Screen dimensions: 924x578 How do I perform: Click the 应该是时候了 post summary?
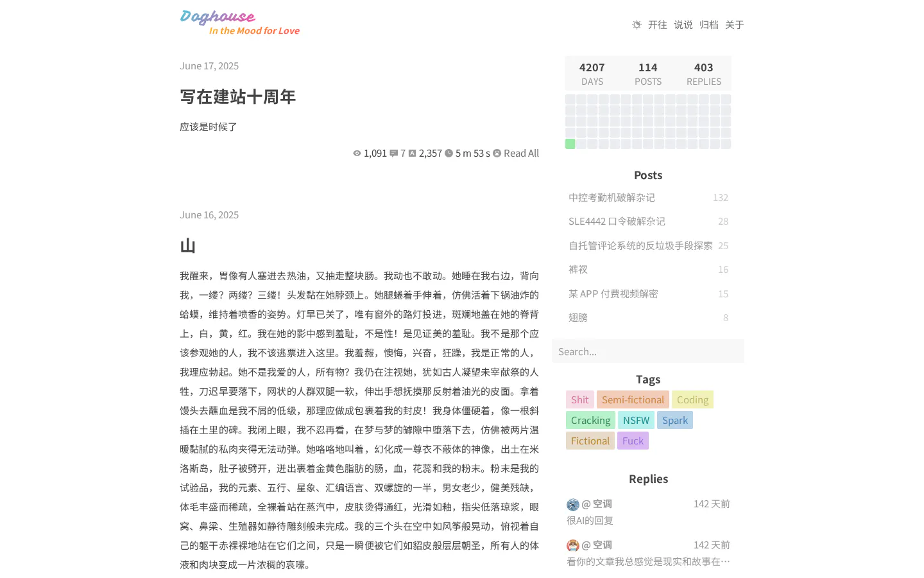[209, 127]
